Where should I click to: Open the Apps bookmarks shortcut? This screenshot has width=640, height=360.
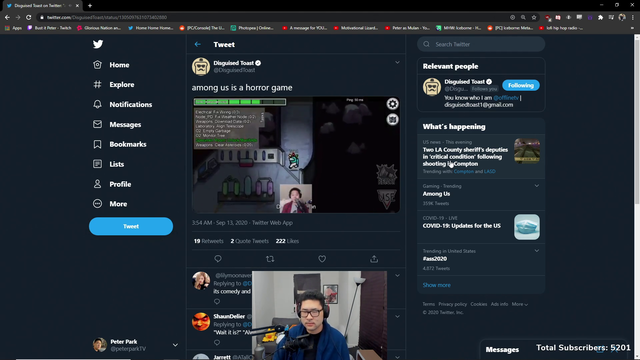(x=13, y=28)
